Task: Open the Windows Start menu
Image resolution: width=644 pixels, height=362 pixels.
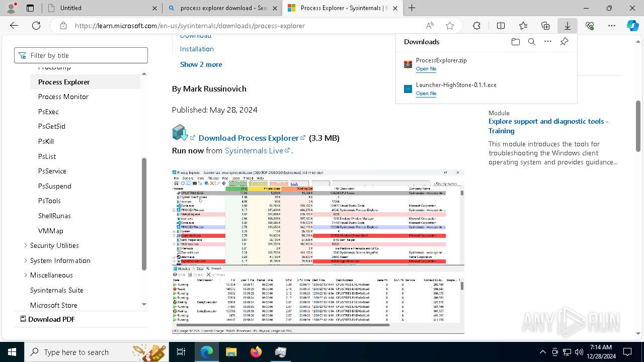Action: (x=12, y=352)
